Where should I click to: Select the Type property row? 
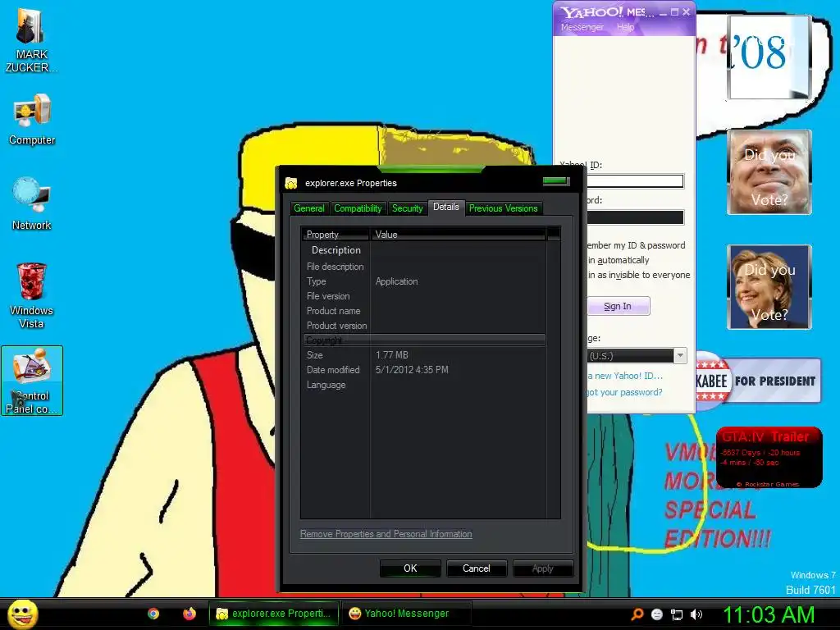tap(424, 281)
